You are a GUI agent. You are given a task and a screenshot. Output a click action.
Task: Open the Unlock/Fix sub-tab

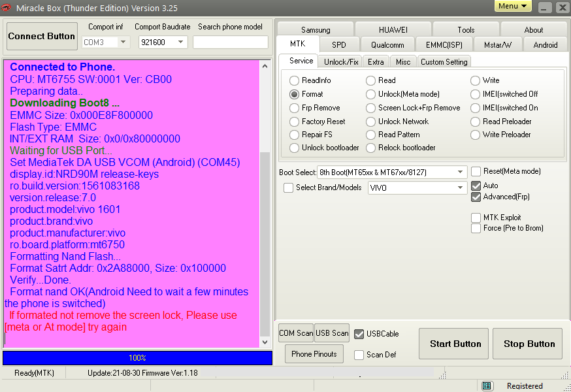341,62
